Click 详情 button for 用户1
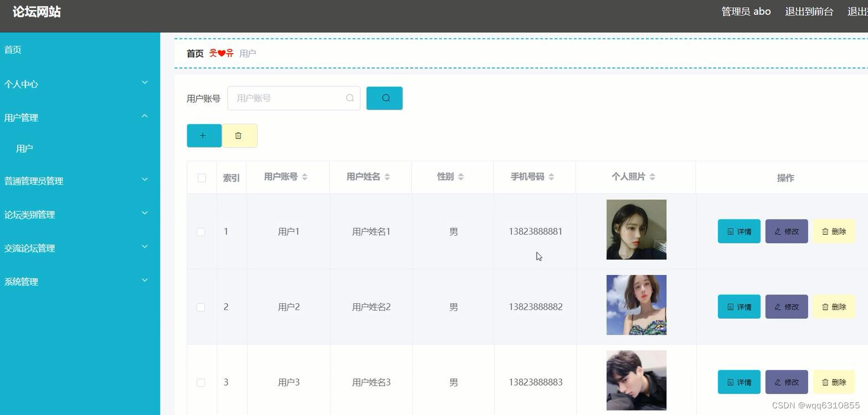 point(739,231)
